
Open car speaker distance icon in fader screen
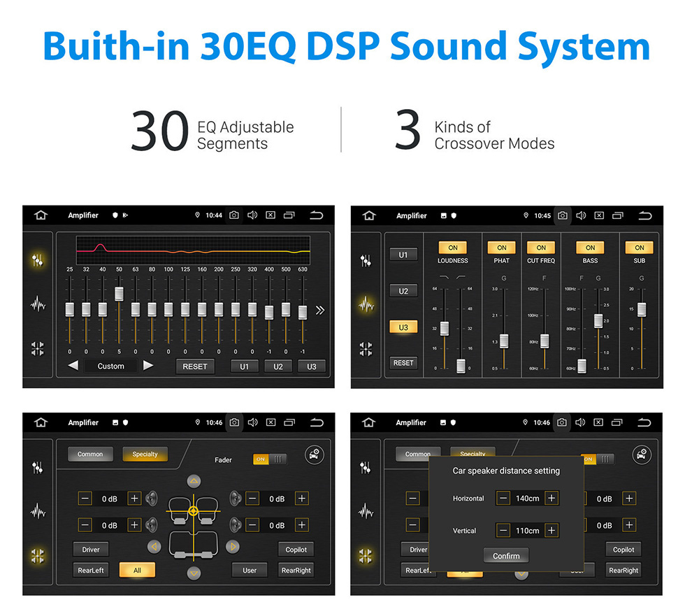(314, 455)
